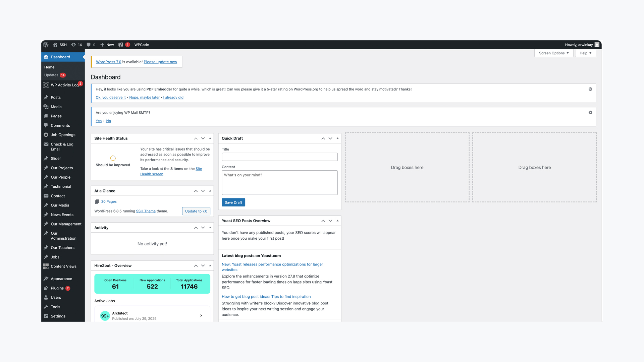Click the Site Health status circle indicator
Viewport: 644px width, 362px height.
pyautogui.click(x=113, y=158)
